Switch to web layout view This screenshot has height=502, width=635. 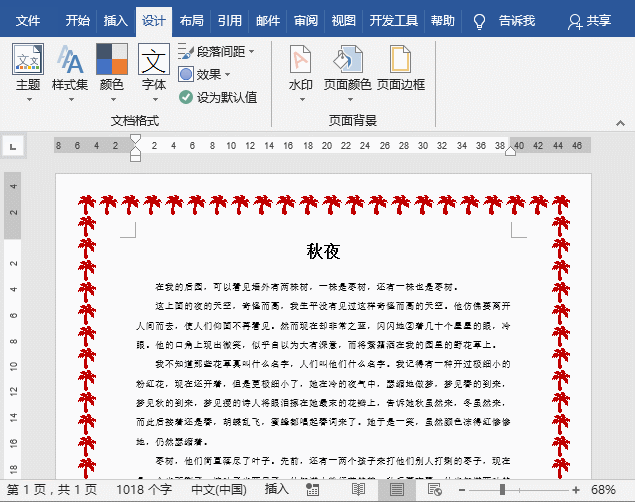point(435,490)
